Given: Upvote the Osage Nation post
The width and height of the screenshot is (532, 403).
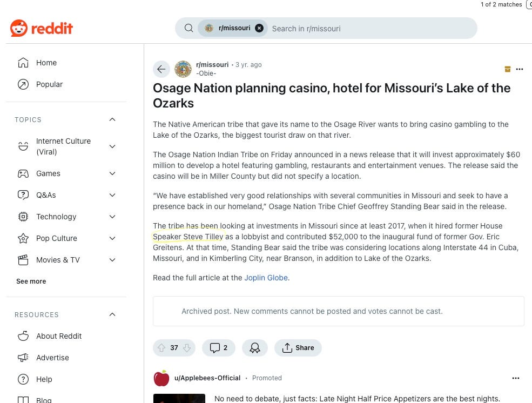Looking at the screenshot, I should [161, 348].
